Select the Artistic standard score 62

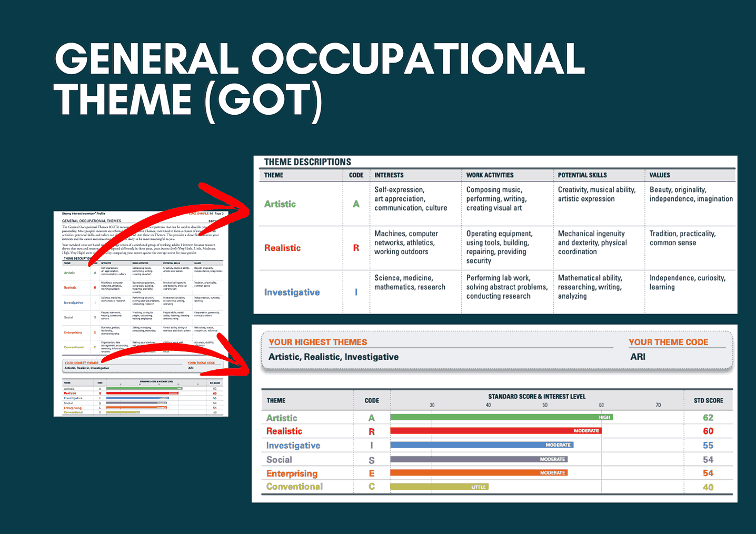708,418
